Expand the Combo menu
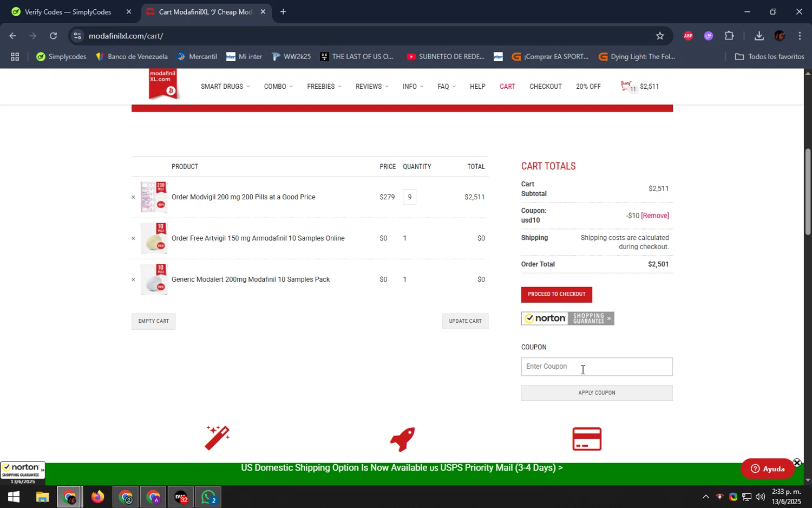 [278, 87]
